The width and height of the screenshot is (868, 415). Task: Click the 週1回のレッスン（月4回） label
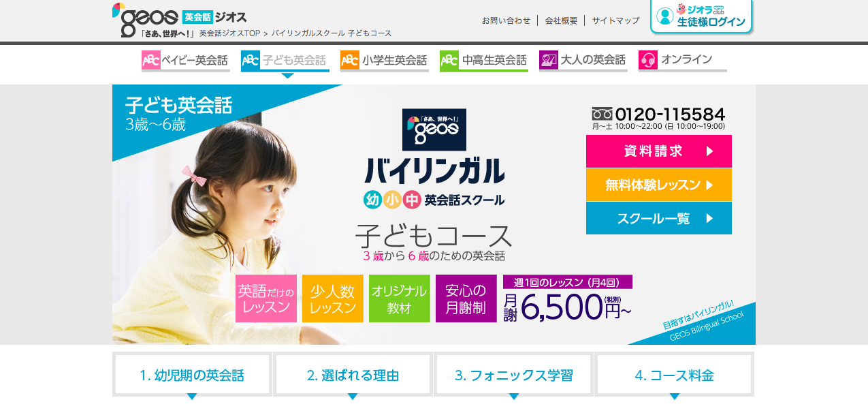pyautogui.click(x=568, y=282)
